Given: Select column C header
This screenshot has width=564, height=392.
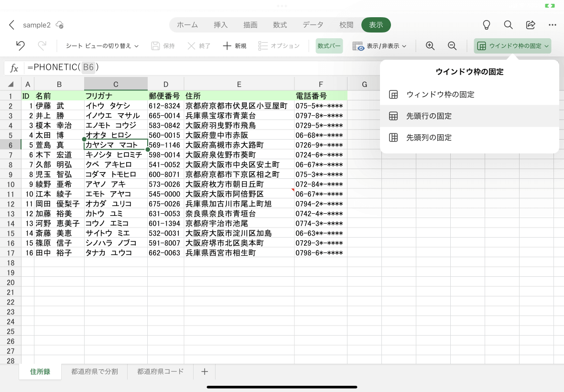Looking at the screenshot, I should point(116,84).
